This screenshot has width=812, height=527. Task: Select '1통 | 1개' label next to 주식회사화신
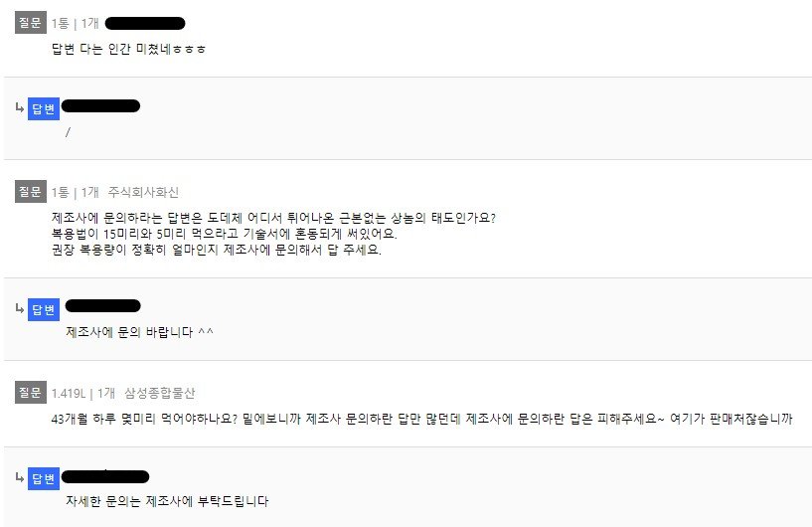click(x=76, y=192)
